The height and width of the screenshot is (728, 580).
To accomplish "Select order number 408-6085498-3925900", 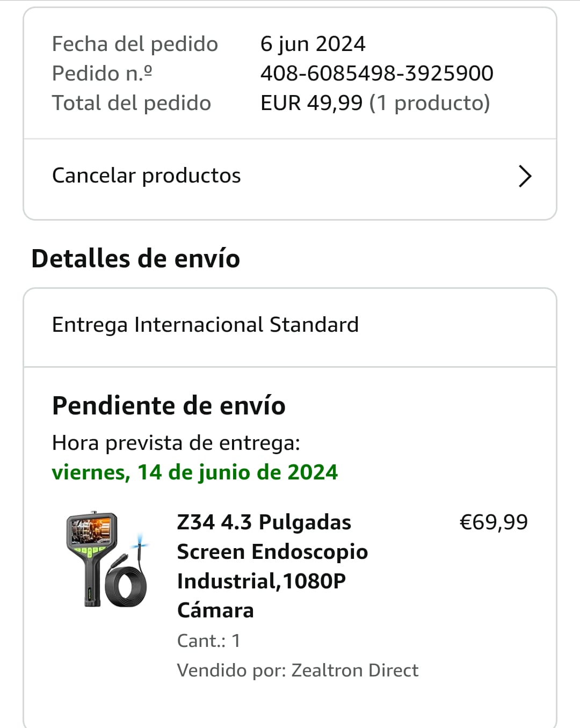I will click(x=376, y=74).
